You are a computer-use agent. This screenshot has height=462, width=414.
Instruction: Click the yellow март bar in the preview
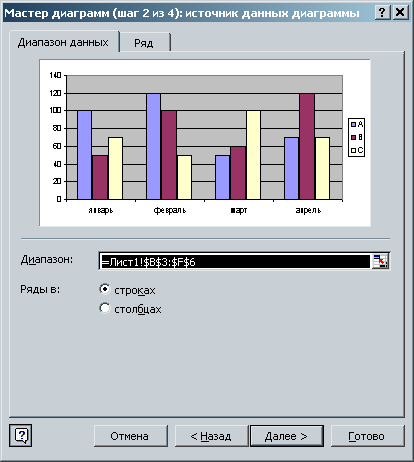(x=253, y=155)
